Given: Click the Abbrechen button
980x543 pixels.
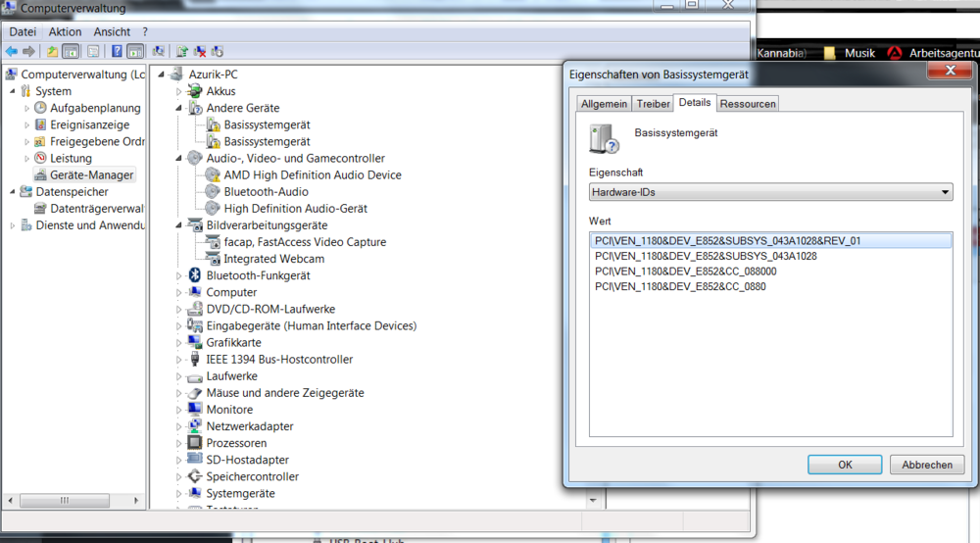Looking at the screenshot, I should pyautogui.click(x=926, y=465).
